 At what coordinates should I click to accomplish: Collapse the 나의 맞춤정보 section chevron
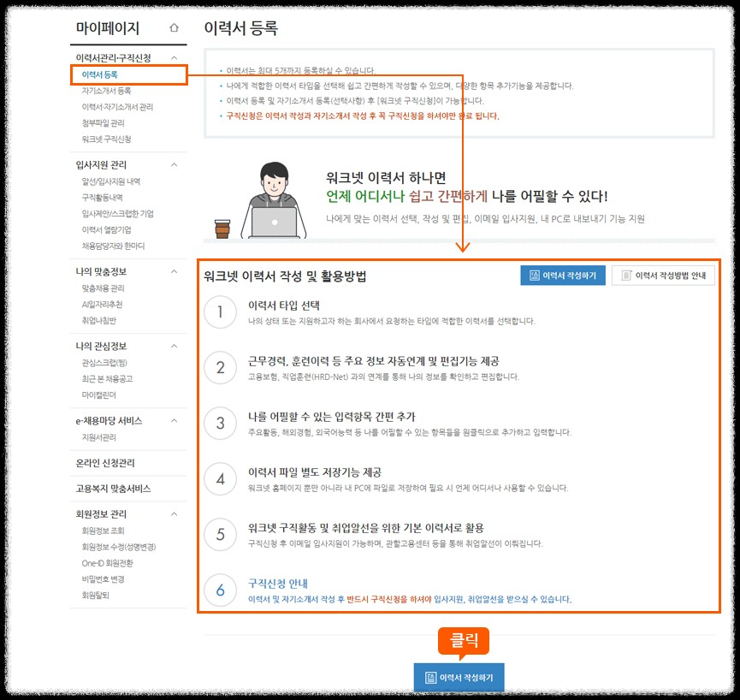(175, 271)
